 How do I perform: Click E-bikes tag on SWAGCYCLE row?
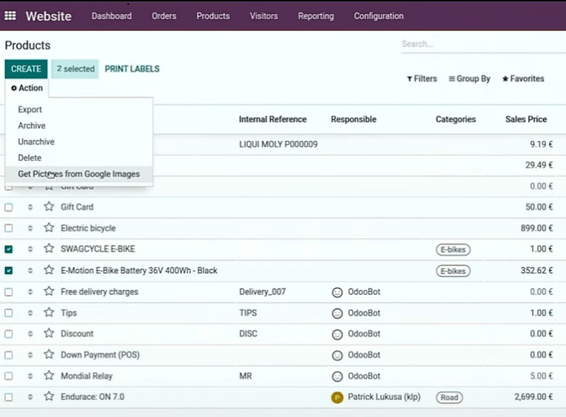click(x=453, y=249)
